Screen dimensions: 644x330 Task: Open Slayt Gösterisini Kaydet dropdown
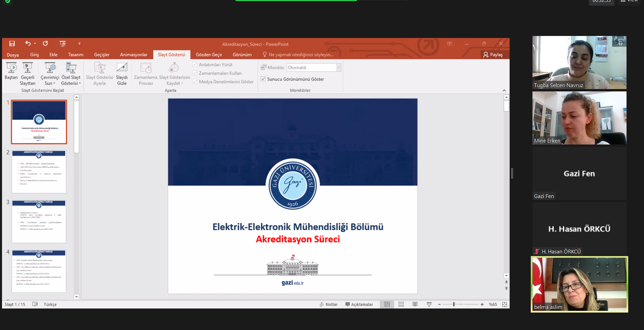coord(174,74)
